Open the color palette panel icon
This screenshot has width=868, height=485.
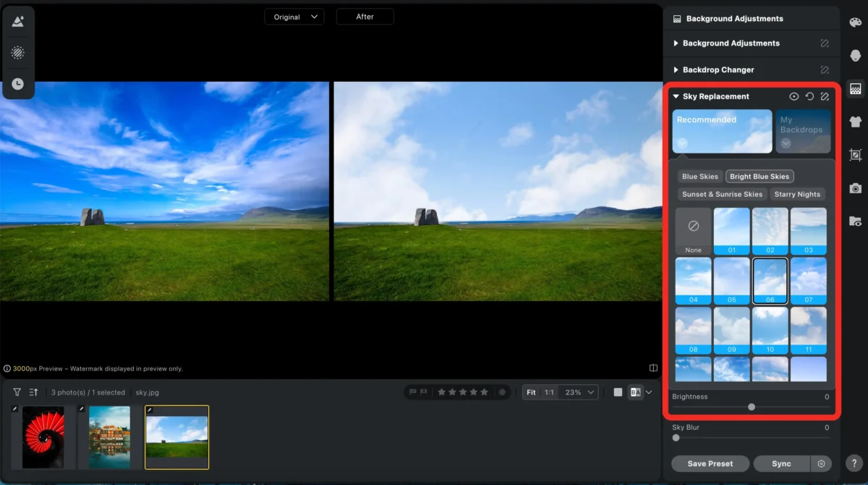pos(855,22)
